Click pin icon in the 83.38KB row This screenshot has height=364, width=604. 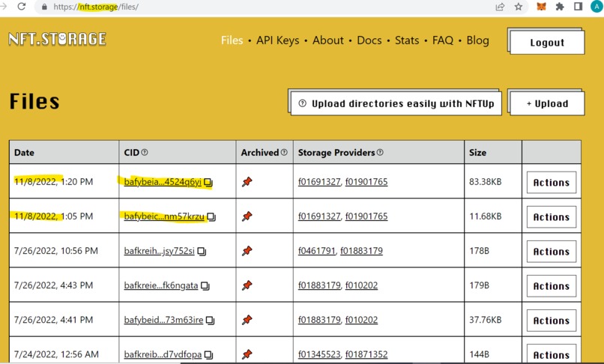coord(247,182)
